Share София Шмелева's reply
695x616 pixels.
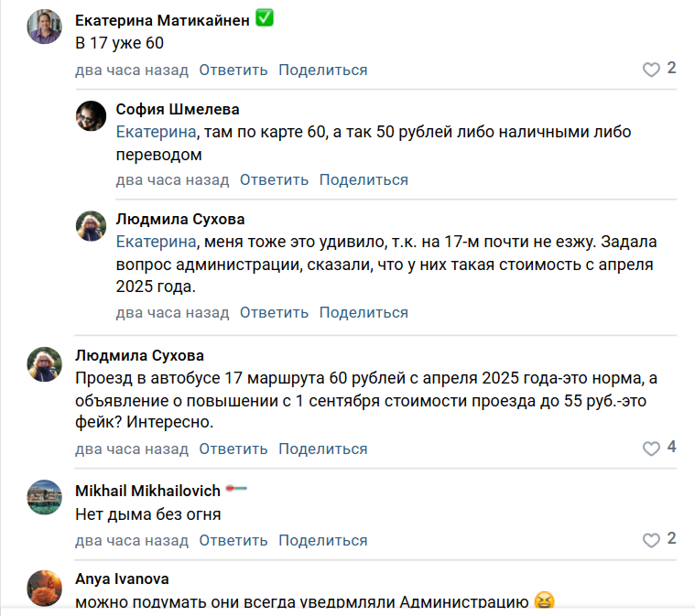click(x=364, y=179)
